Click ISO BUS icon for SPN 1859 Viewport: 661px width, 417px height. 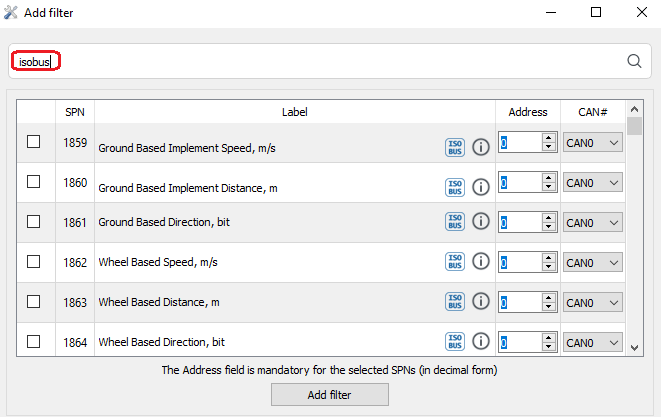click(x=455, y=147)
